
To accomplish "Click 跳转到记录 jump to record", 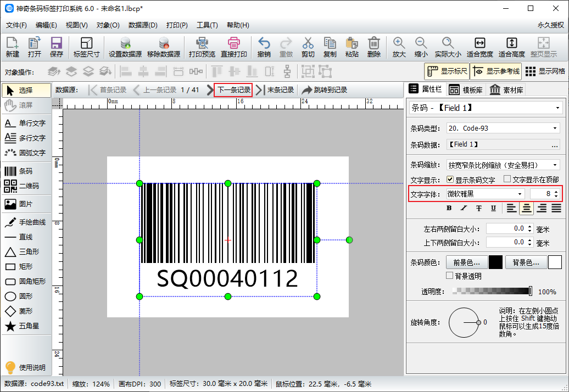I will pyautogui.click(x=325, y=90).
